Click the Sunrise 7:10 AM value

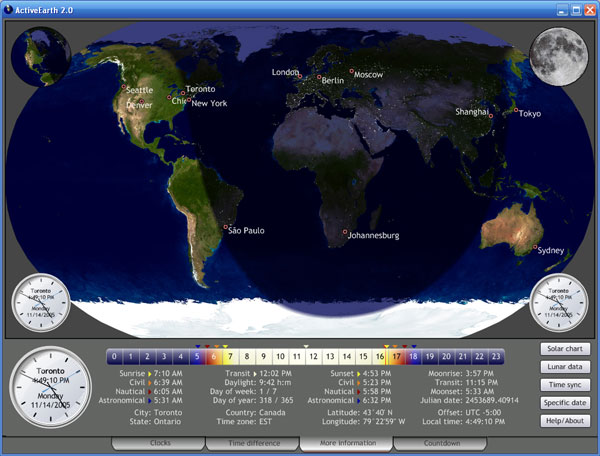[168, 373]
